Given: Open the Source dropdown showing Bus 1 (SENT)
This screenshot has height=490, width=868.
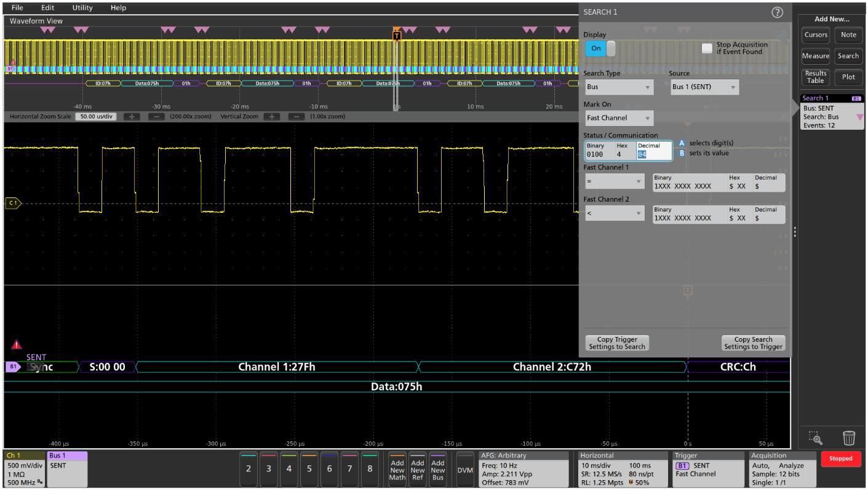Looking at the screenshot, I should pos(704,87).
